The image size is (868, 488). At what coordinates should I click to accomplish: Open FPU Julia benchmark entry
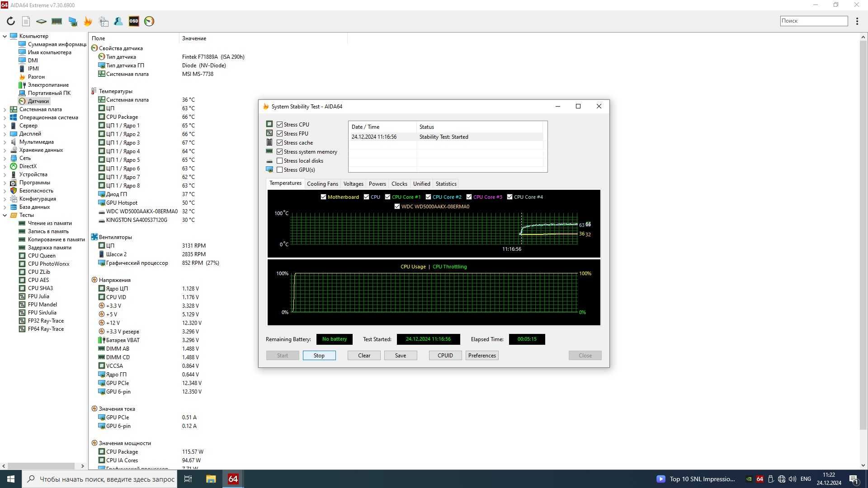[38, 296]
